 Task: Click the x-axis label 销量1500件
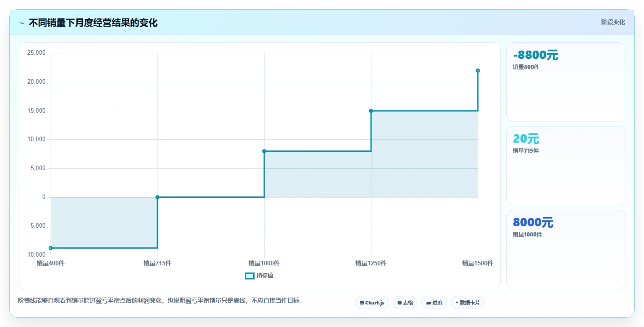pos(478,263)
